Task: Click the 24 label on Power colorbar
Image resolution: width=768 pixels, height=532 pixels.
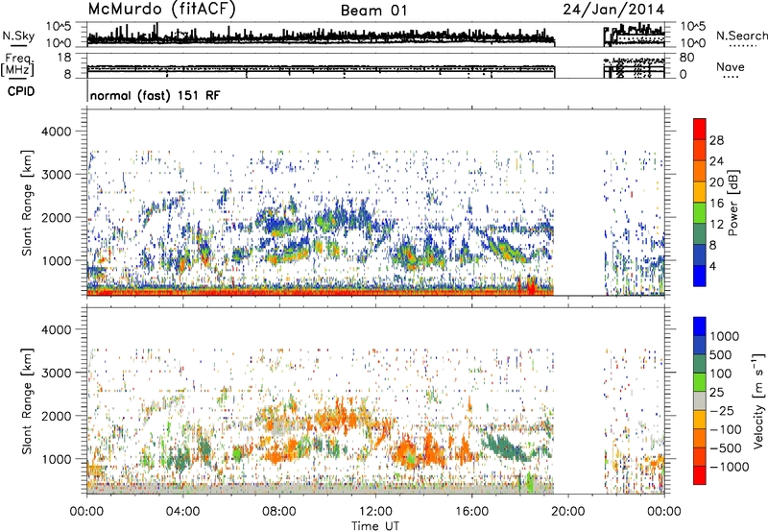Action: click(716, 161)
